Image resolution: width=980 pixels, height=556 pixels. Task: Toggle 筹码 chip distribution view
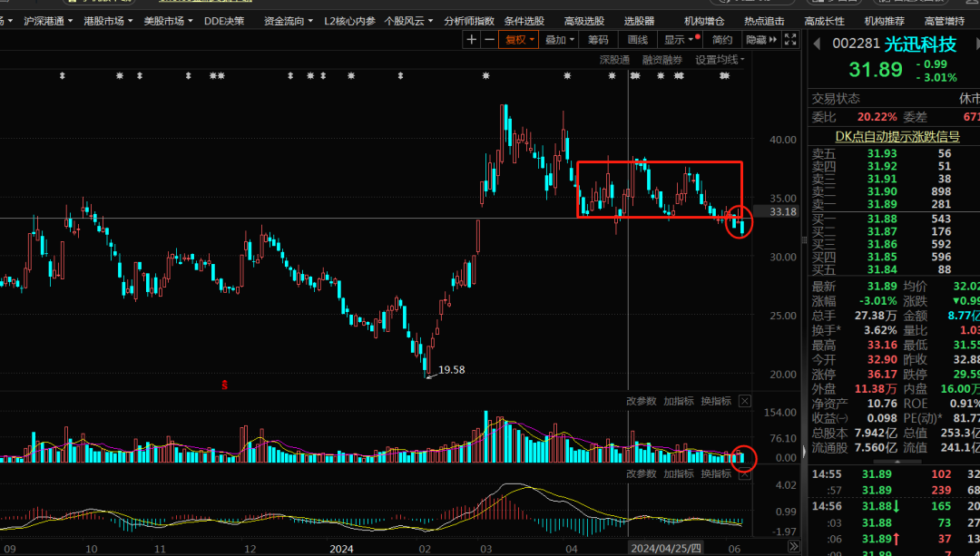[598, 39]
